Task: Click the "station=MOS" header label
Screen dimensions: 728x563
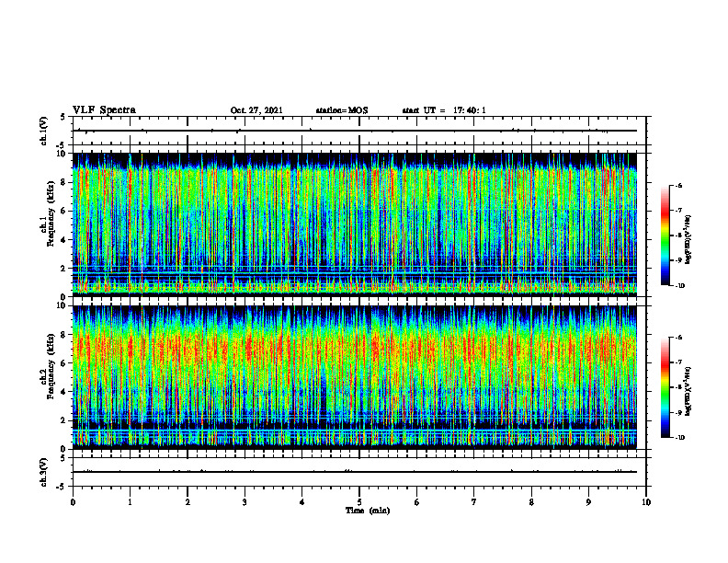Action: 342,110
